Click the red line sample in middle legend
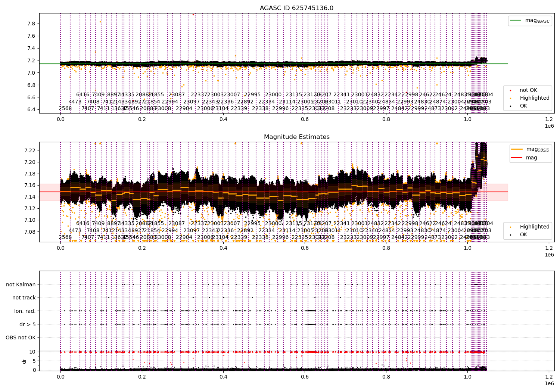Screen dimensions: 560x392 (517, 158)
